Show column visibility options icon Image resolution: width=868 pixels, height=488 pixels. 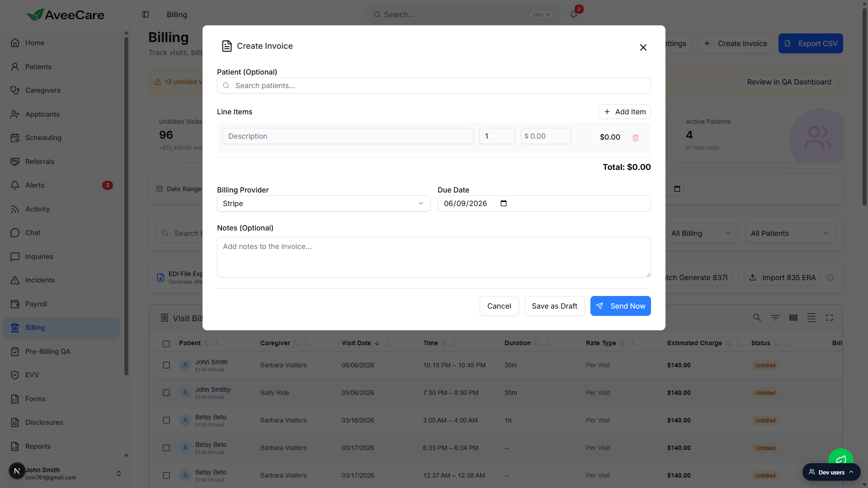(793, 318)
